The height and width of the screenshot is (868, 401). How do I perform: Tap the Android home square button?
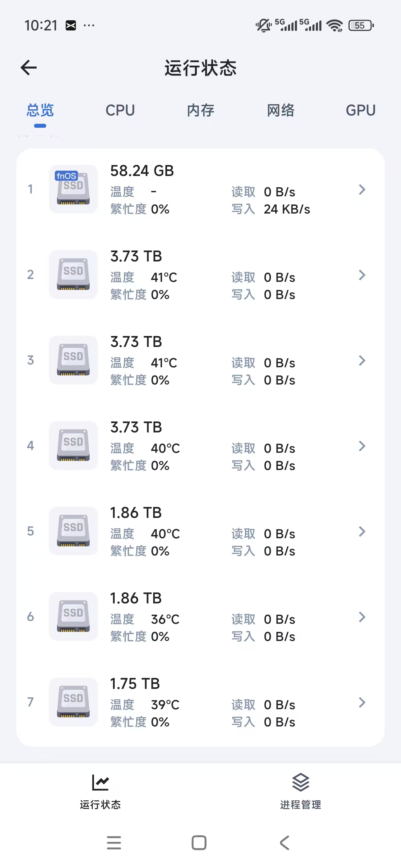[x=199, y=843]
